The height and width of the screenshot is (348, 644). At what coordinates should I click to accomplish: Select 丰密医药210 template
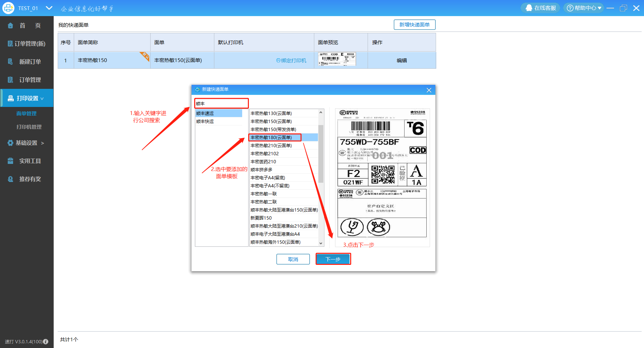coord(284,162)
